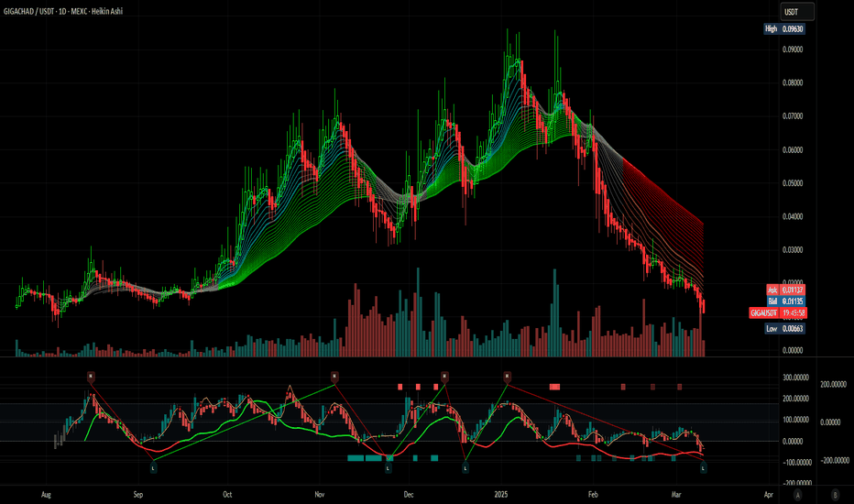Click the 0.06000 price axis value
The height and width of the screenshot is (504, 854).
coord(793,150)
